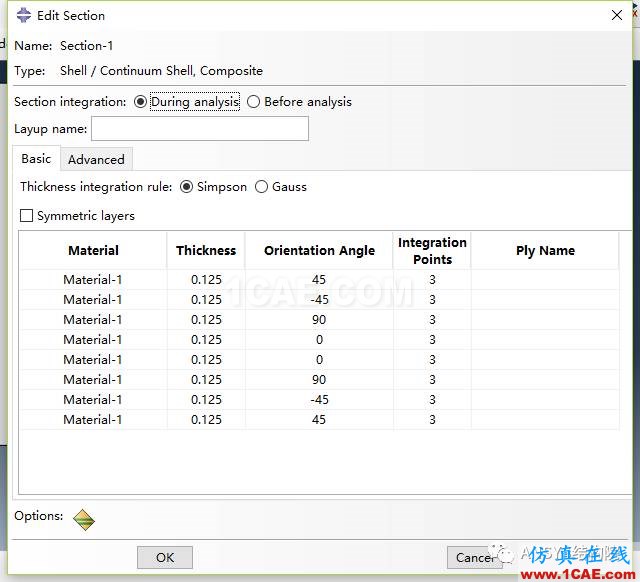This screenshot has width=640, height=582.
Task: Click the Layup name input field
Action: pos(200,129)
